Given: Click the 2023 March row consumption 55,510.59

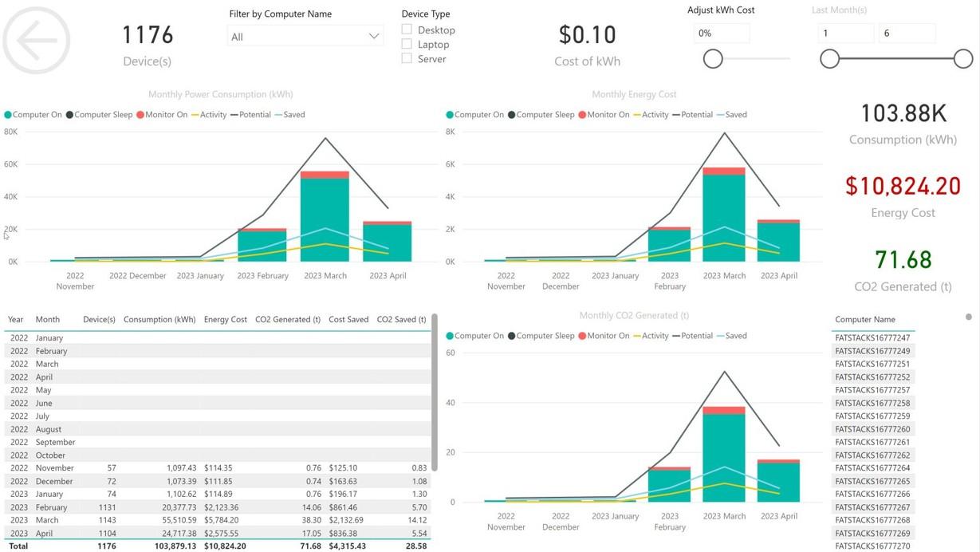Looking at the screenshot, I should (x=177, y=520).
